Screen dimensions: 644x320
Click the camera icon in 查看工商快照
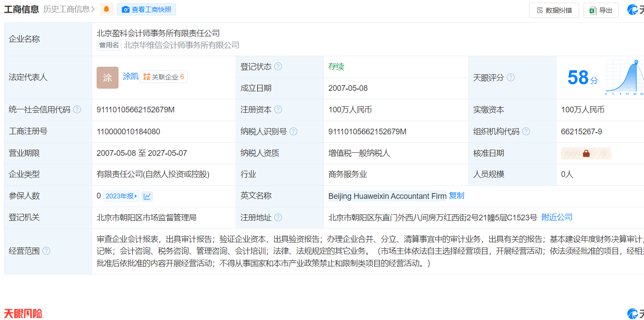(126, 10)
